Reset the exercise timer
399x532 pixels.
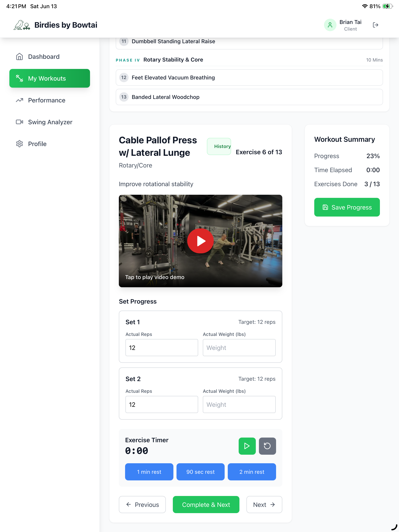pos(267,446)
